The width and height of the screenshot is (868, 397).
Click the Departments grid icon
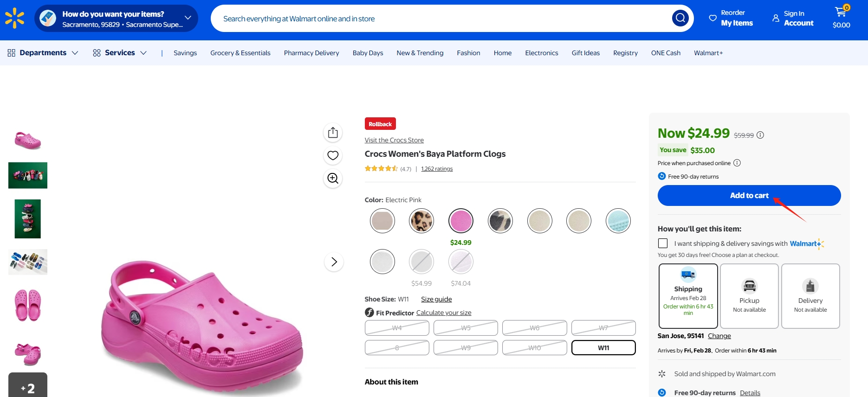pyautogui.click(x=12, y=53)
